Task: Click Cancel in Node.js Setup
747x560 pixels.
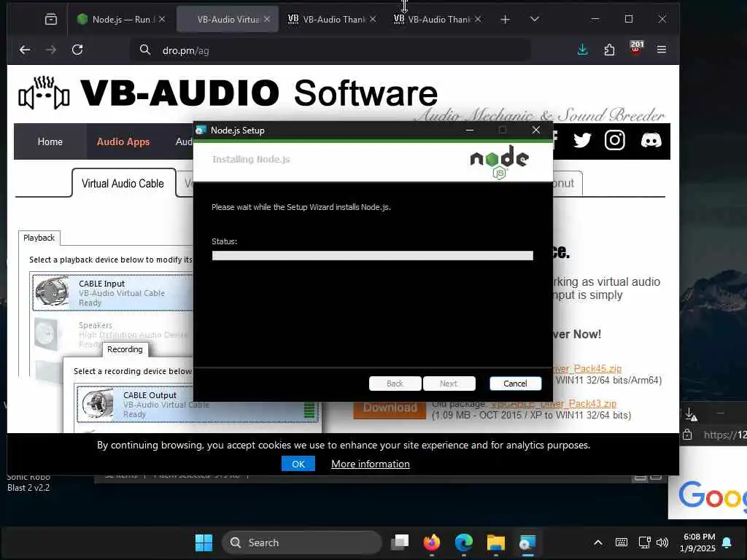Action: (515, 384)
